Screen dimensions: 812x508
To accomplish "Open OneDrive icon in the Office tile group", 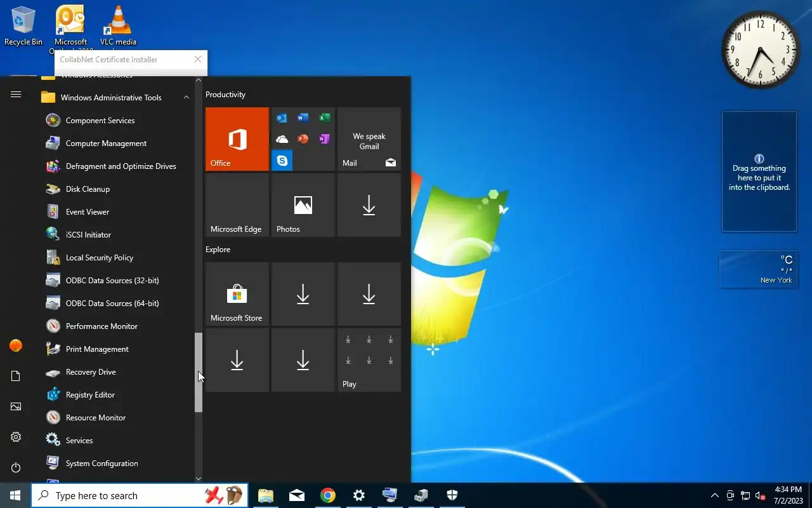I will click(x=282, y=139).
